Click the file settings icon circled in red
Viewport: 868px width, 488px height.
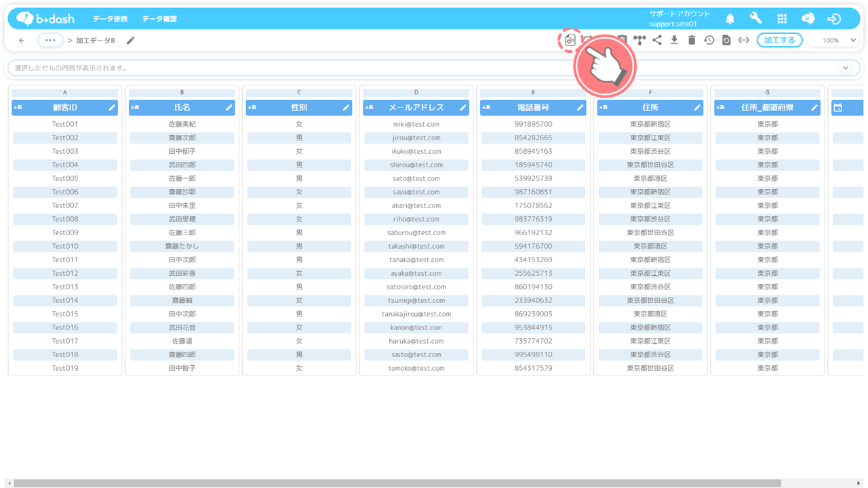coord(570,41)
